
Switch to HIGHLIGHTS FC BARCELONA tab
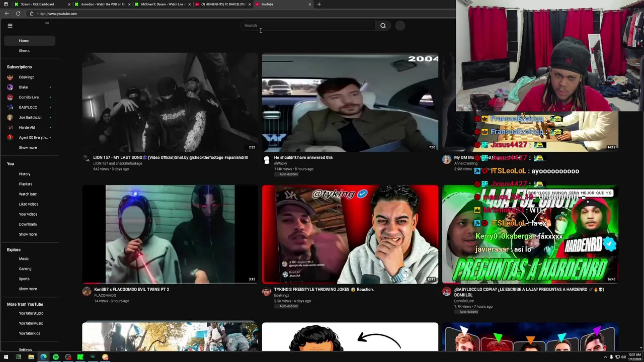[223, 4]
